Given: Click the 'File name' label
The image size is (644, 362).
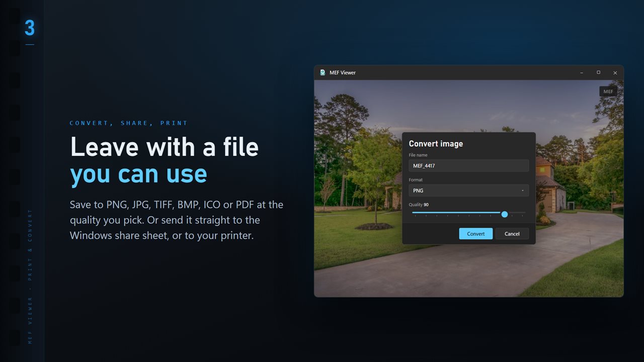Looking at the screenshot, I should 417,155.
